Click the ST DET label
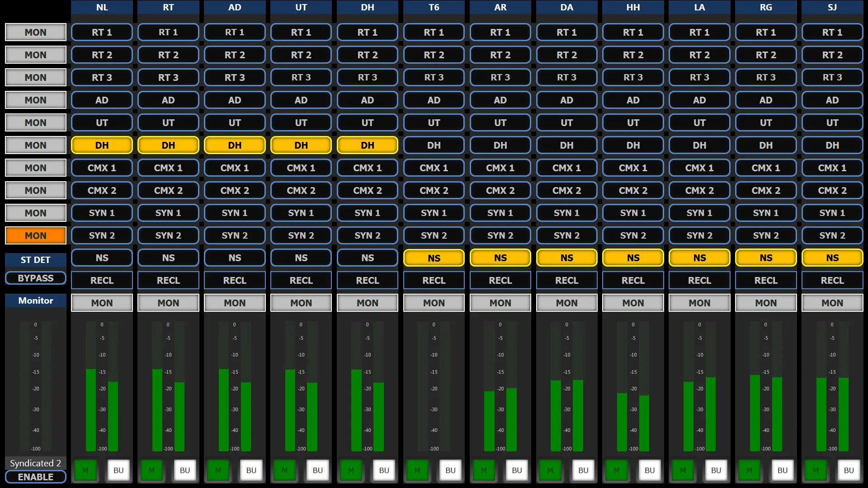 click(x=36, y=260)
